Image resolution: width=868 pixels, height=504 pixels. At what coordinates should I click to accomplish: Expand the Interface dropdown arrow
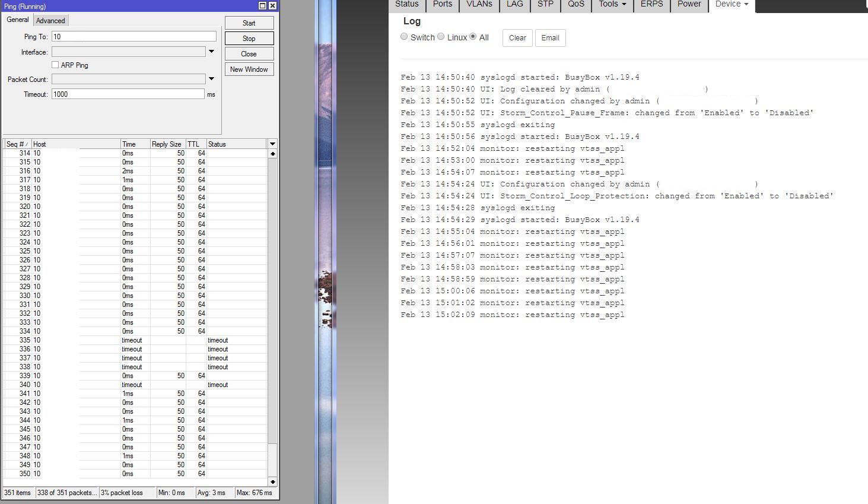point(211,52)
